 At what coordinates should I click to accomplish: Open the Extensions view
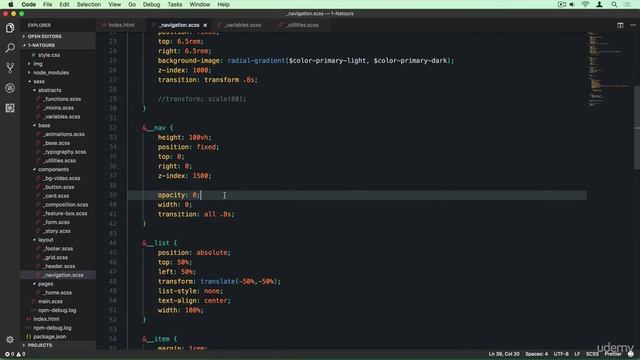[10, 108]
